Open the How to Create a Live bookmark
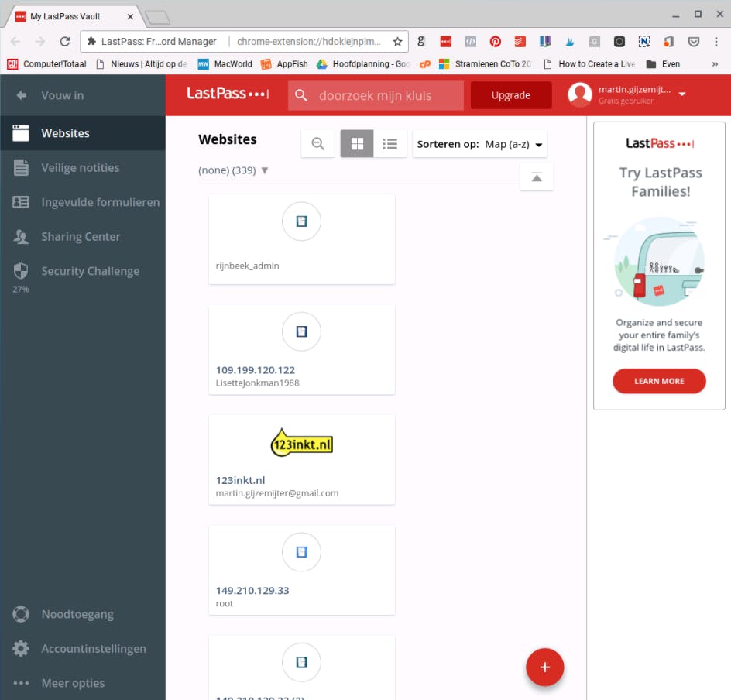 pyautogui.click(x=589, y=63)
